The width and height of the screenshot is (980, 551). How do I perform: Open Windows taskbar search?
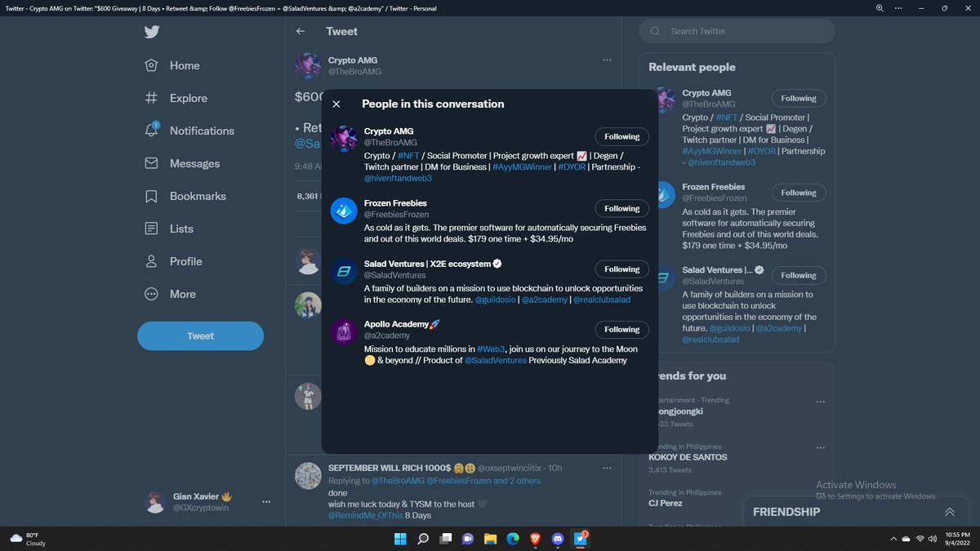[x=423, y=539]
